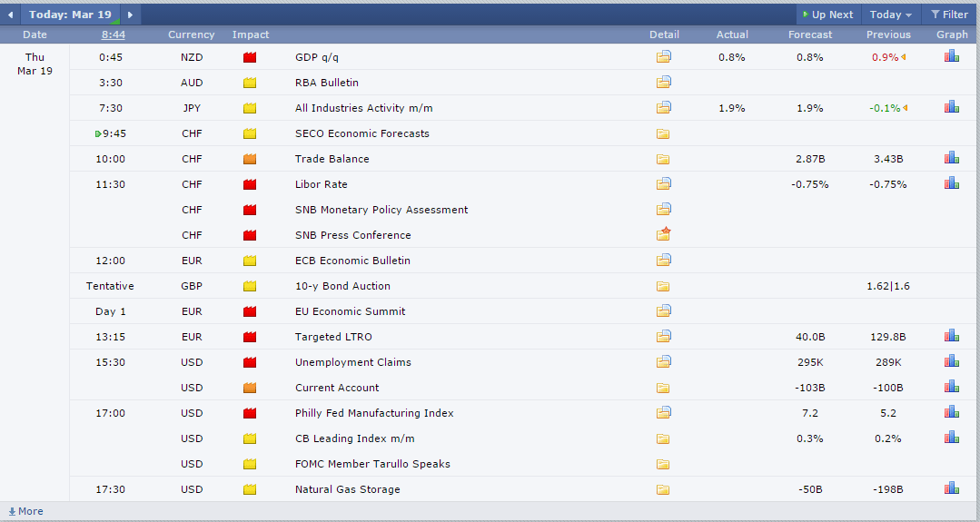
Task: Click Impact column header
Action: coord(251,34)
